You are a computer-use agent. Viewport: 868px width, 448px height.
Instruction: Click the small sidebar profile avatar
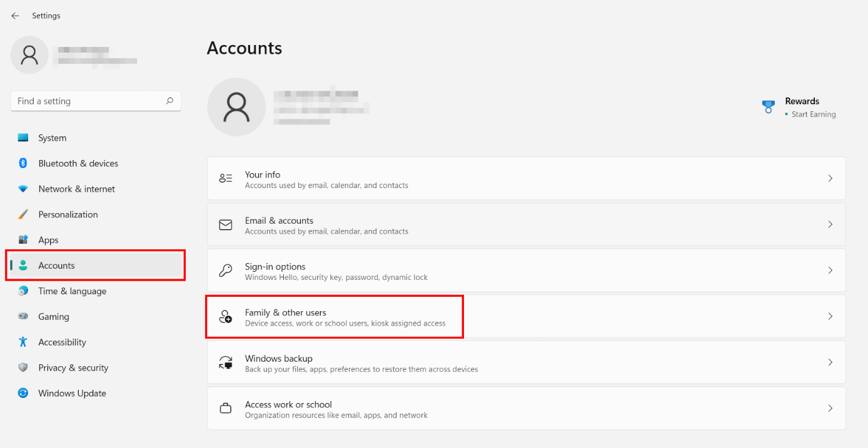click(29, 55)
